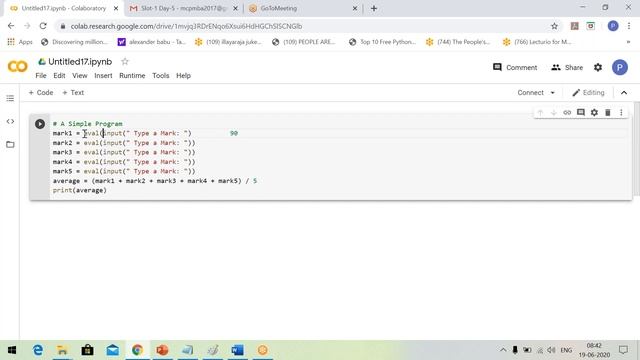640x360 pixels.
Task: Open more cell actions menu
Action: tap(621, 113)
